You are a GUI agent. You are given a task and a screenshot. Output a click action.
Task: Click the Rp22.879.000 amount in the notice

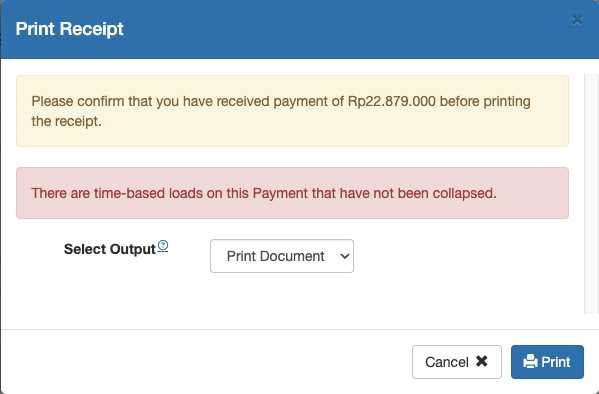392,101
